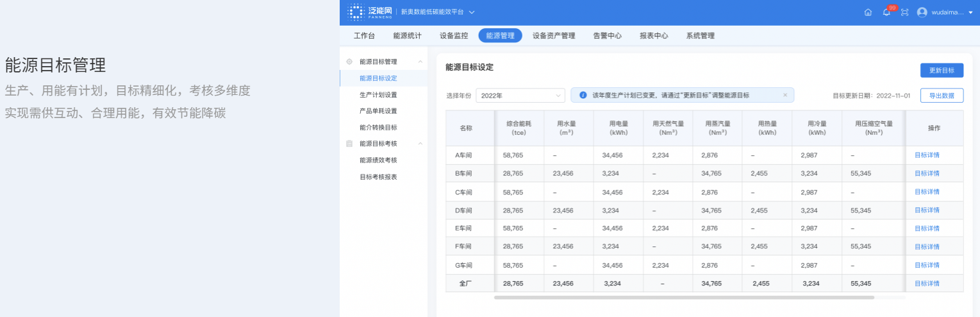Click the 综合能耗 (tce) column header
Screen dimensions: 980x317
tap(519, 128)
